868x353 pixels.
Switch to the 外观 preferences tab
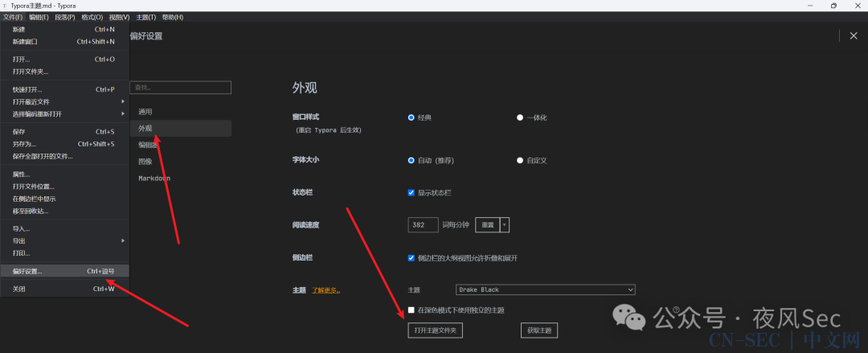[x=181, y=129]
